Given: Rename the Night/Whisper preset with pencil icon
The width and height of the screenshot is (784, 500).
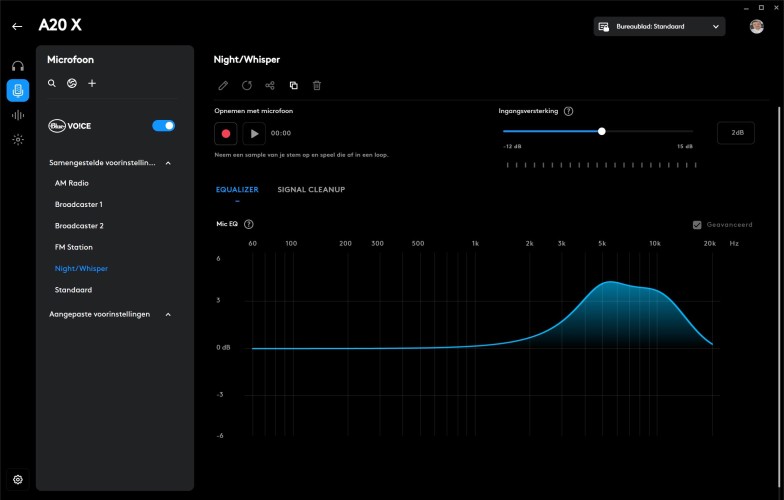Looking at the screenshot, I should coord(223,86).
